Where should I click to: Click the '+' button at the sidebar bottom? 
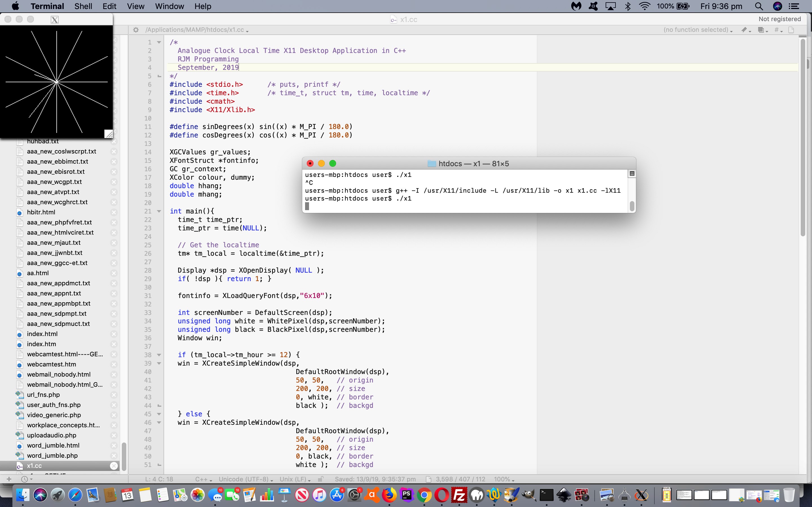point(9,479)
